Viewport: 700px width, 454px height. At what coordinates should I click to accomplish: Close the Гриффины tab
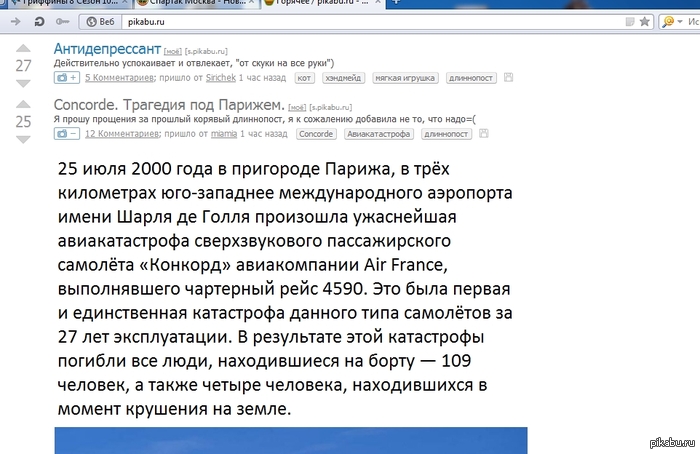(125, 2)
